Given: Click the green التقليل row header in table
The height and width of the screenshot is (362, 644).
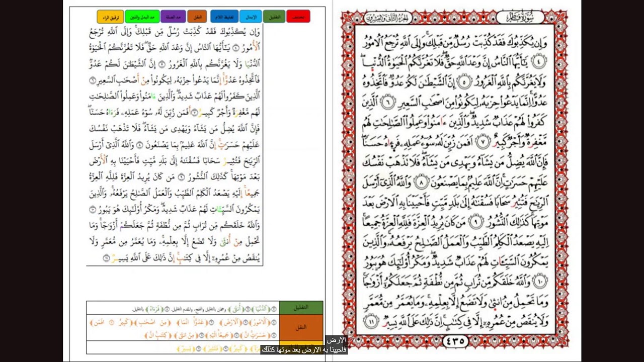Looking at the screenshot, I should coord(301,307).
